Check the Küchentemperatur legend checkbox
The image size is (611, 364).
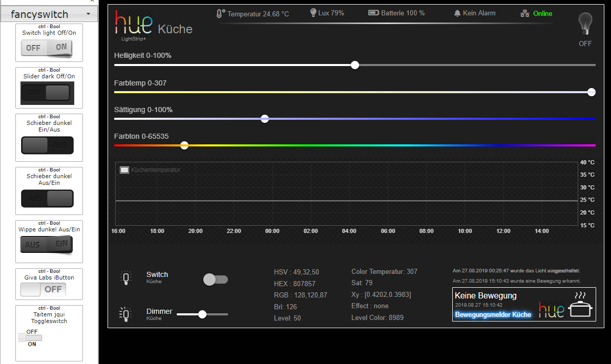[x=124, y=169]
